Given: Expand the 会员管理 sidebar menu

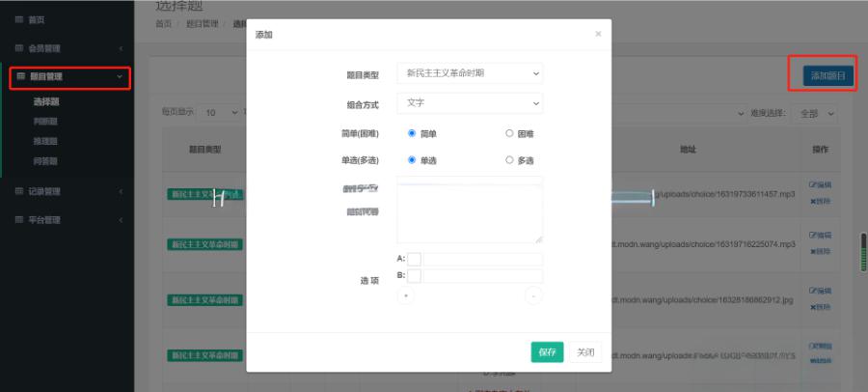Looking at the screenshot, I should (x=67, y=49).
